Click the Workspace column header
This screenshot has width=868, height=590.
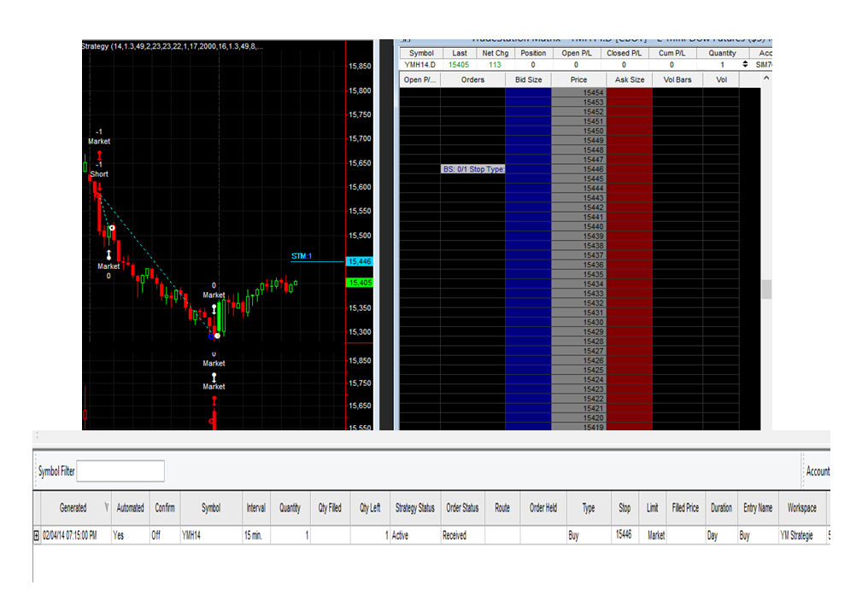[802, 508]
